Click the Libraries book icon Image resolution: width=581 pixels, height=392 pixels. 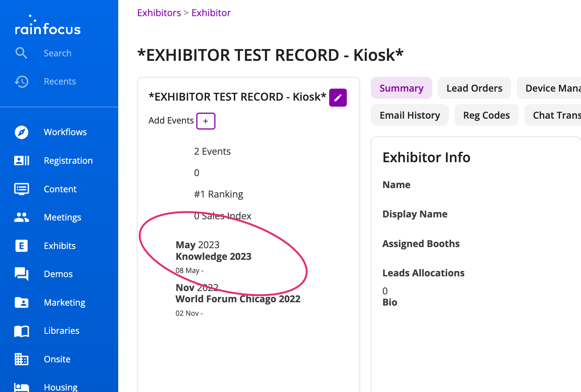pos(21,331)
